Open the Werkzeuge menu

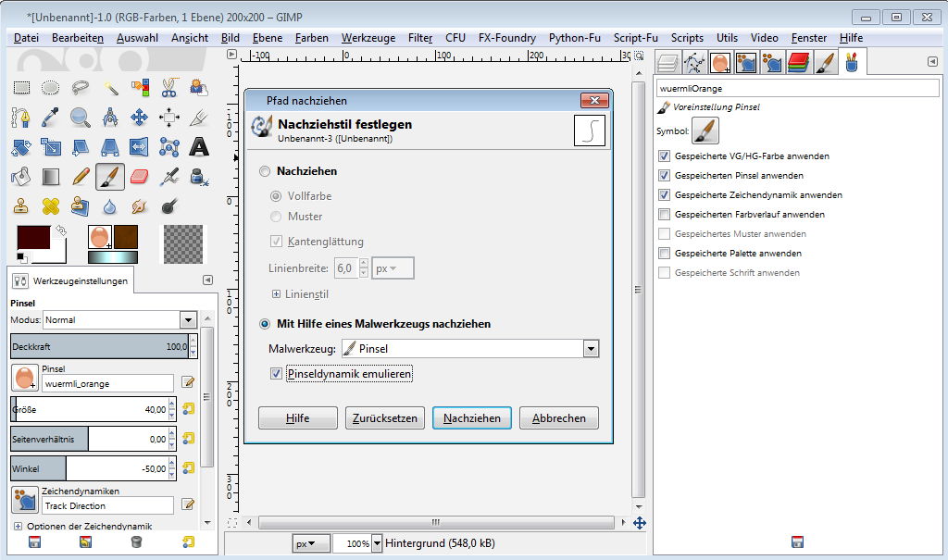click(368, 38)
